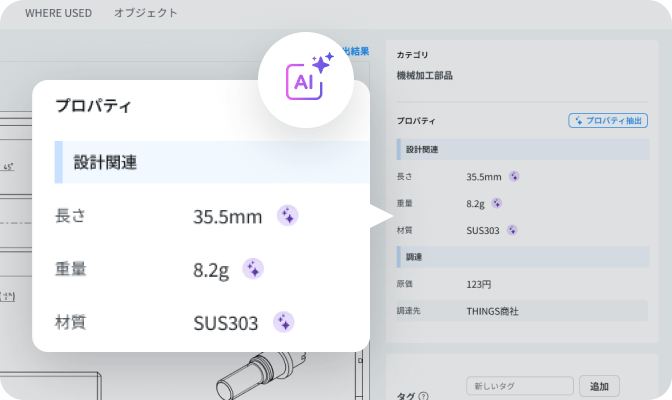Click the large AI sparkle badge icon
This screenshot has width=672, height=400.
[x=306, y=80]
